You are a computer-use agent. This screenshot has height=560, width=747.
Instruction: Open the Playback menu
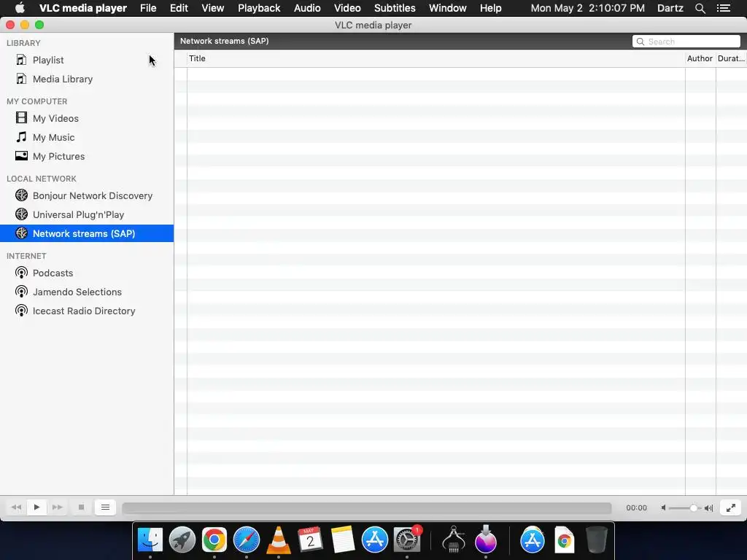(259, 8)
